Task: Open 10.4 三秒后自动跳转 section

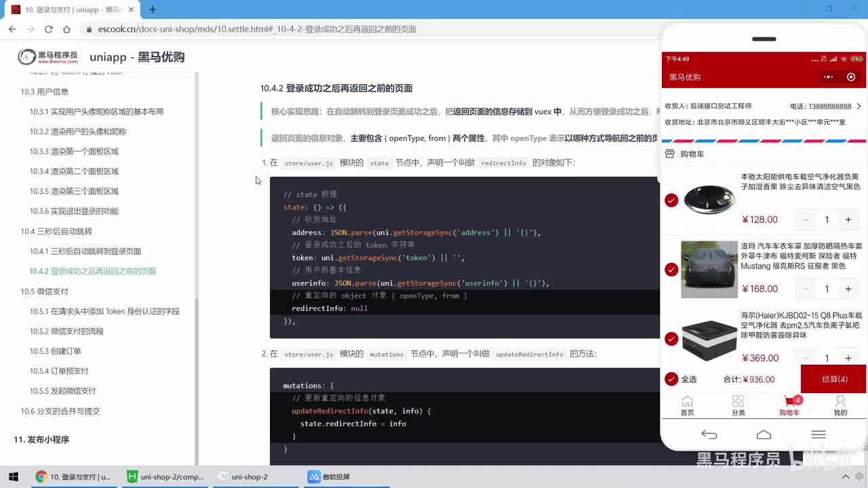Action: [x=56, y=231]
